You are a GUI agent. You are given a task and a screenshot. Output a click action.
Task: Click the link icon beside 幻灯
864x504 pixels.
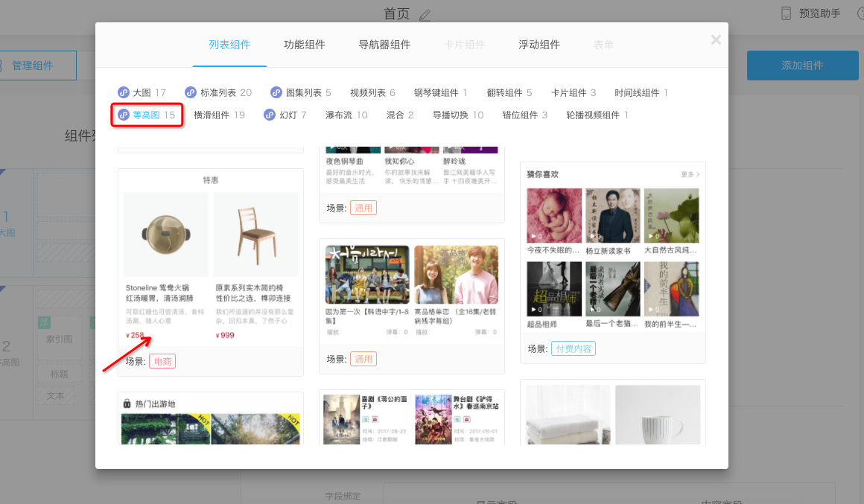point(270,115)
